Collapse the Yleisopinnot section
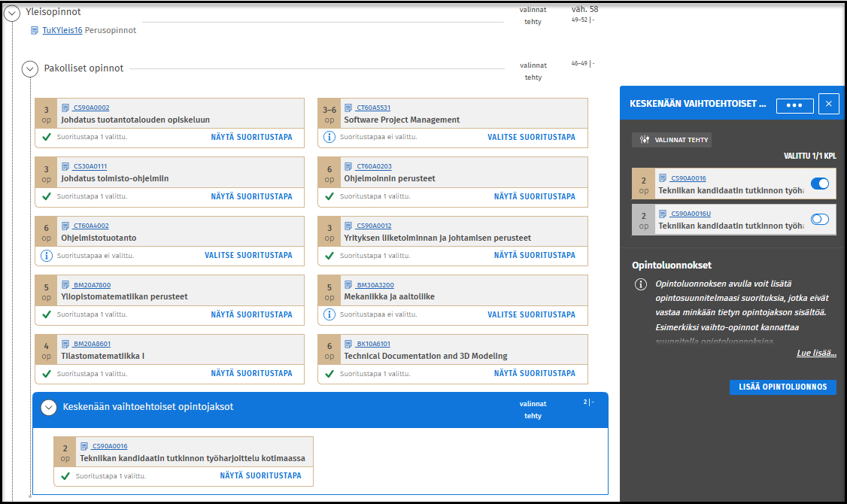847x504 pixels. tap(12, 12)
